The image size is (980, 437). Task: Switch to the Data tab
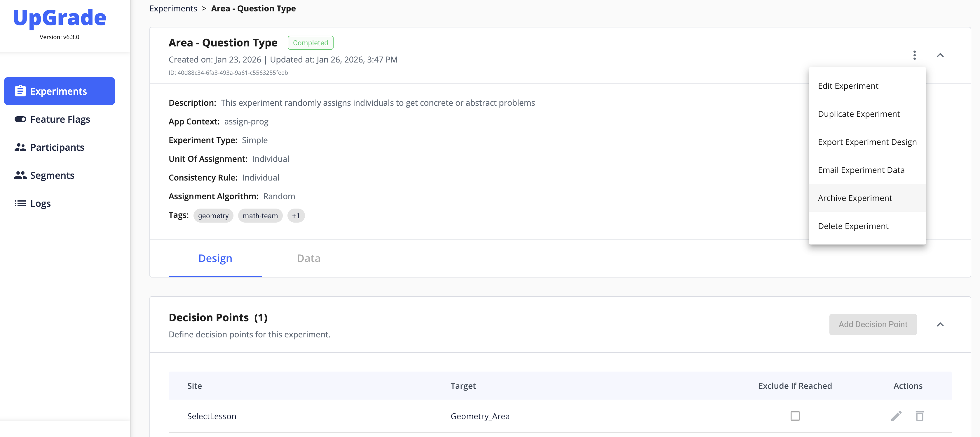(x=308, y=258)
